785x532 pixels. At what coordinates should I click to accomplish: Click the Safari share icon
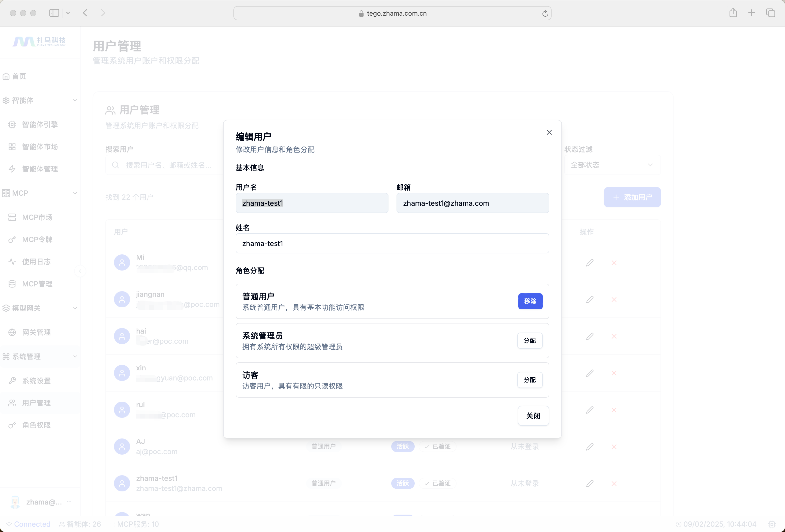click(x=733, y=13)
